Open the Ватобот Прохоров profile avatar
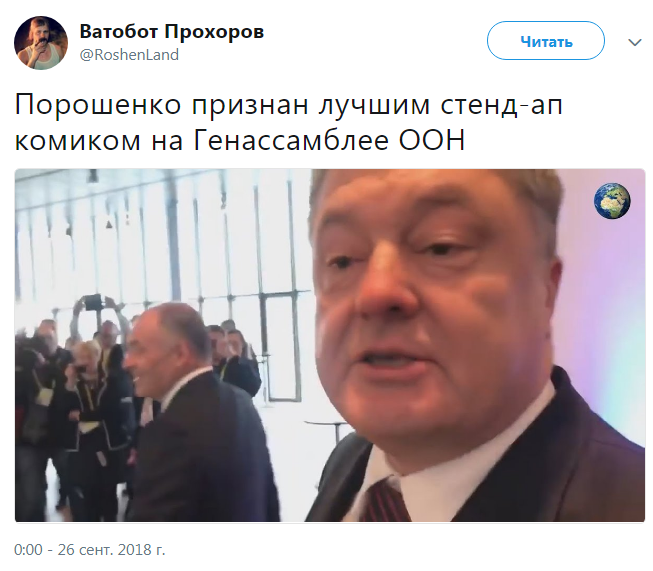653x571 pixels. 41,42
